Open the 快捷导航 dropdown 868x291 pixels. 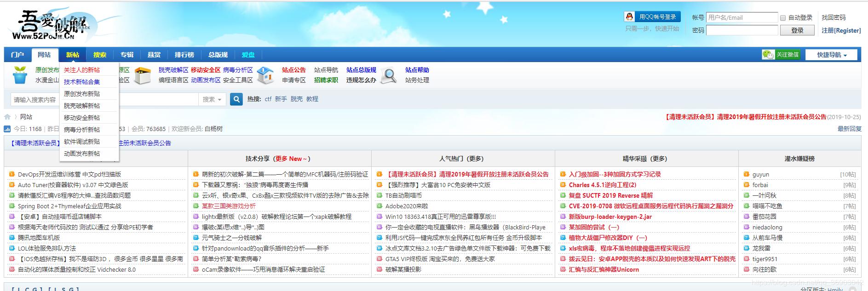click(832, 55)
